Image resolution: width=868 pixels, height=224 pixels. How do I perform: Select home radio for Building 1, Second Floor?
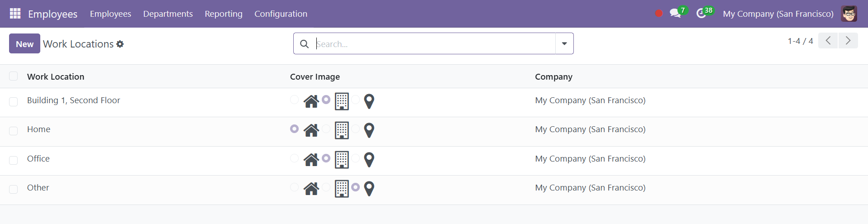pyautogui.click(x=294, y=100)
